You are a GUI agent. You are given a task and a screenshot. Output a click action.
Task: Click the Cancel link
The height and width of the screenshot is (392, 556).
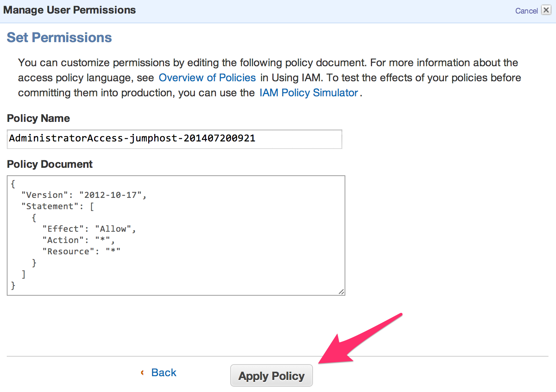[526, 11]
